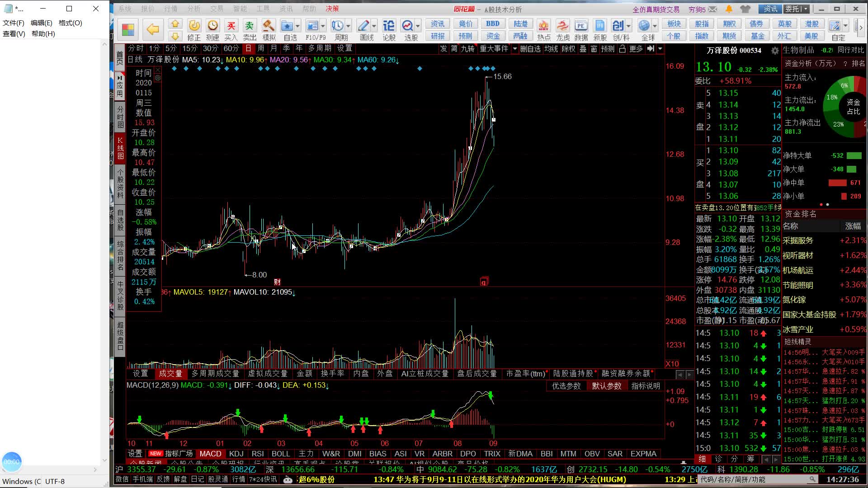Image resolution: width=868 pixels, height=488 pixels.
Task: Toggle 除权 ex-rights adjustment
Action: pos(568,49)
